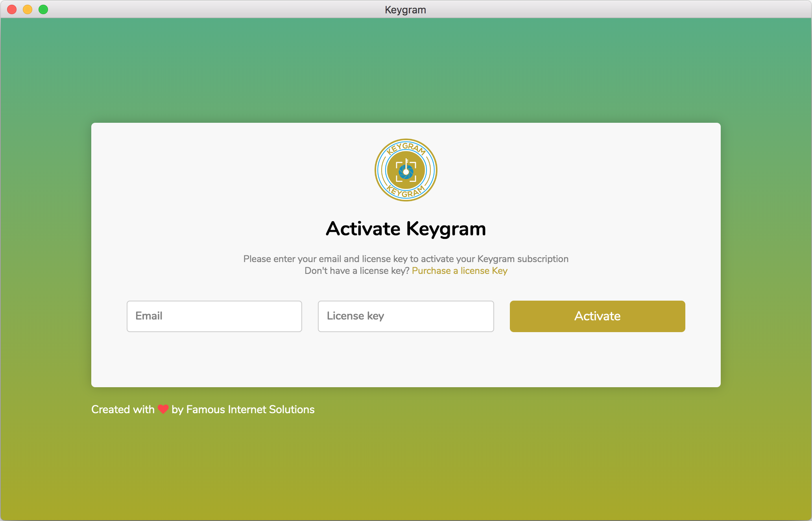
Task: Open the Purchase a license Key link
Action: pos(459,271)
